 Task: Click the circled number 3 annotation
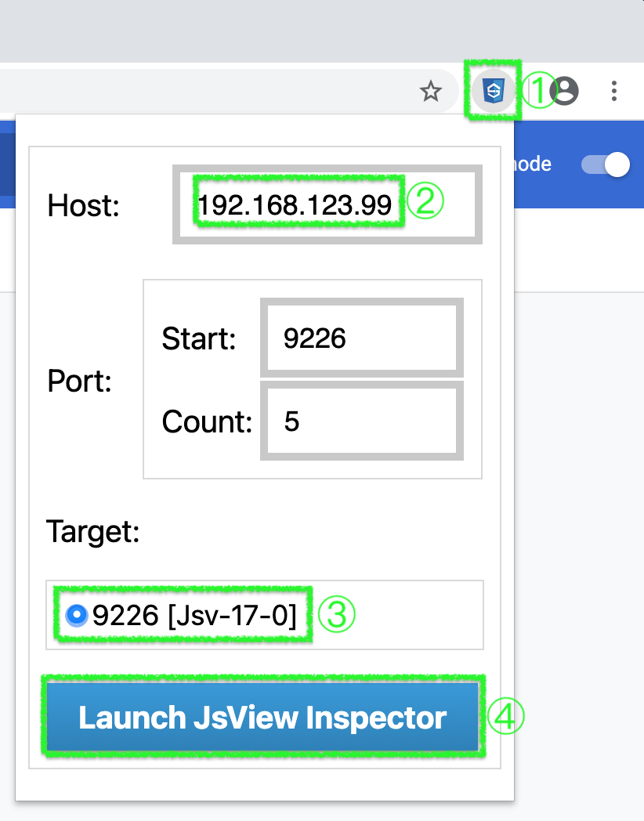tap(338, 615)
